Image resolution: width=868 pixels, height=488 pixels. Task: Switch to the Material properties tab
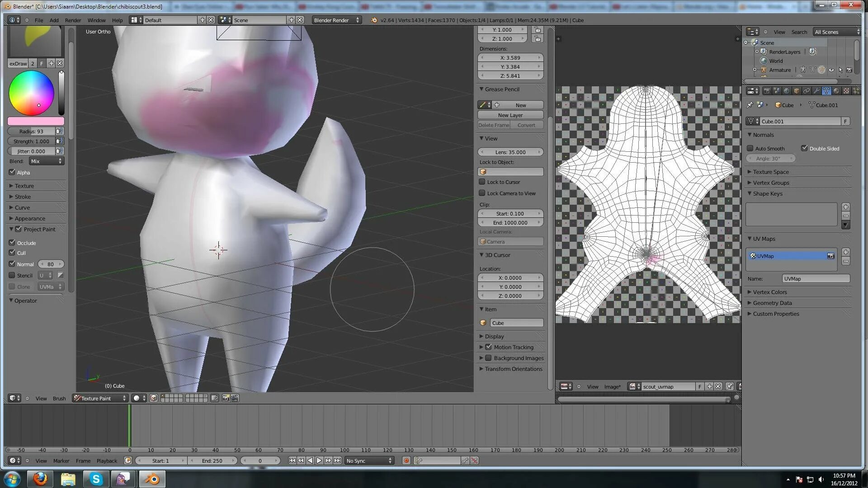pyautogui.click(x=836, y=91)
